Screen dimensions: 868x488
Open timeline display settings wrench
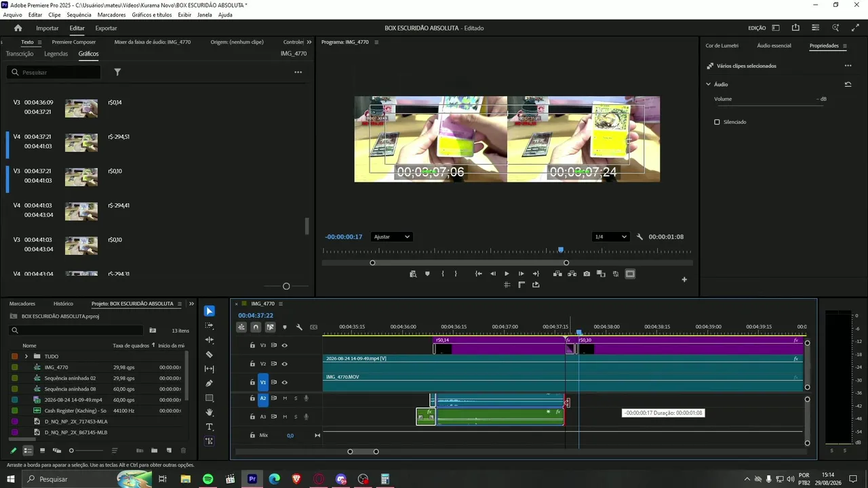(x=299, y=327)
